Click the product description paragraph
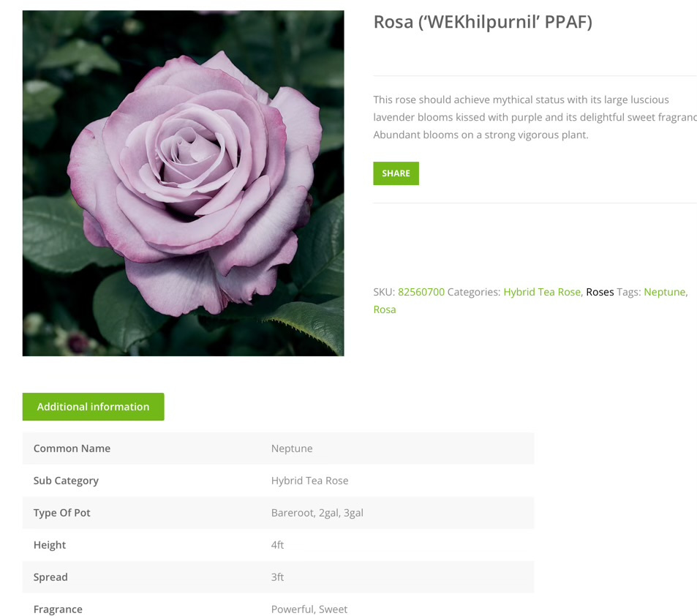This screenshot has width=697, height=616. pos(535,117)
